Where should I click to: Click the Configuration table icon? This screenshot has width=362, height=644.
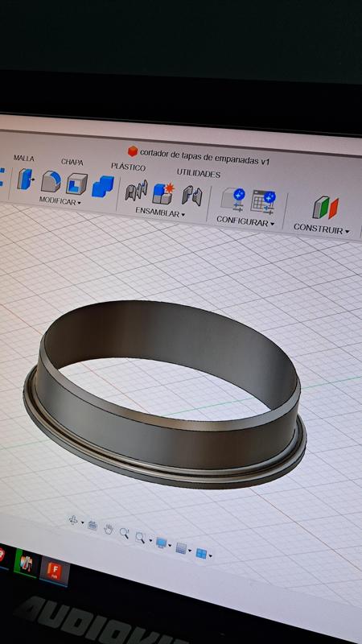(x=263, y=202)
